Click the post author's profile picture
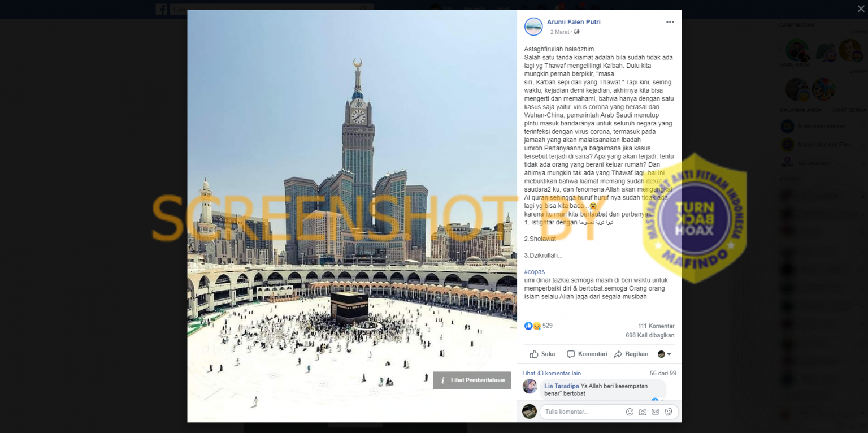The width and height of the screenshot is (868, 433). [x=533, y=27]
